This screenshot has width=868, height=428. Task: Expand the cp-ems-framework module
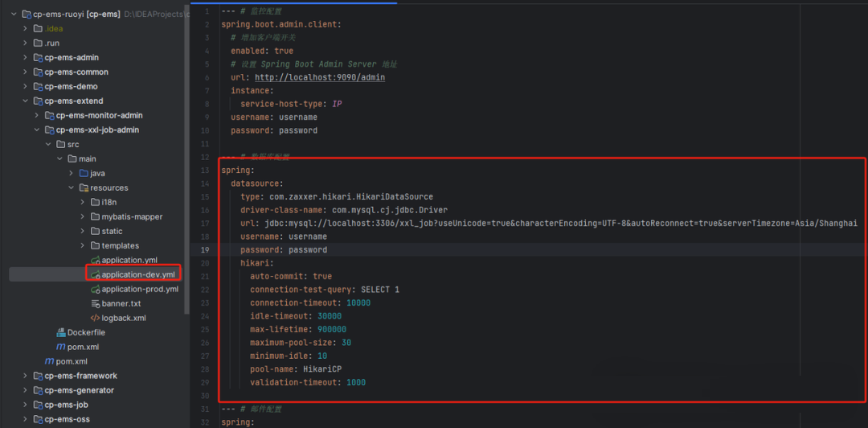pyautogui.click(x=26, y=377)
